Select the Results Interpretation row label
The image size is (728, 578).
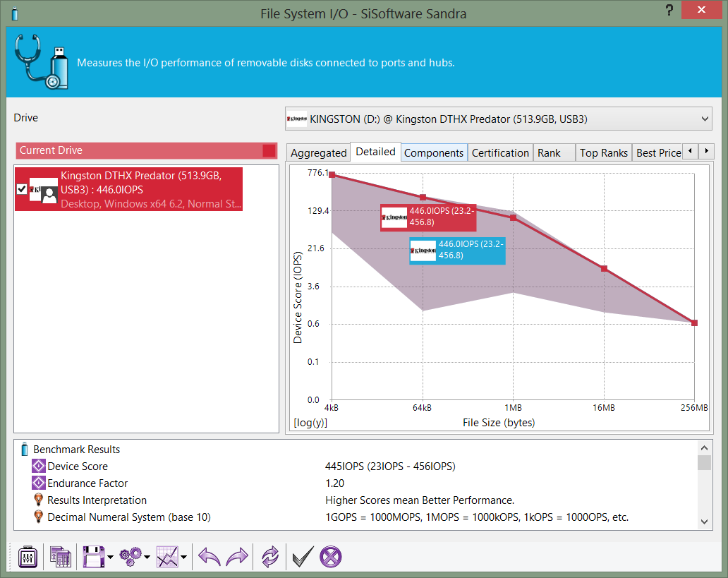pyautogui.click(x=97, y=500)
